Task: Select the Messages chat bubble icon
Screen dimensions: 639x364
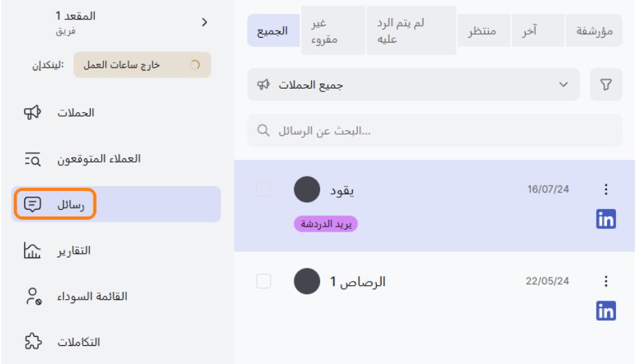Action: (33, 204)
